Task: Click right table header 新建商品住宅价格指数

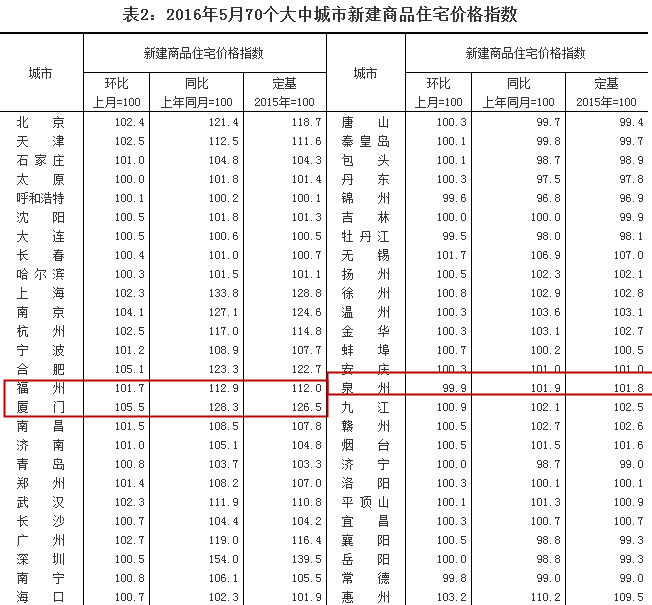Action: tap(526, 53)
